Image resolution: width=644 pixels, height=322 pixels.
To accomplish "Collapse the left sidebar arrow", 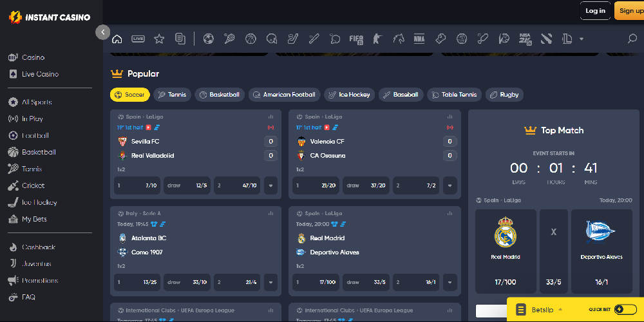I will [x=103, y=32].
